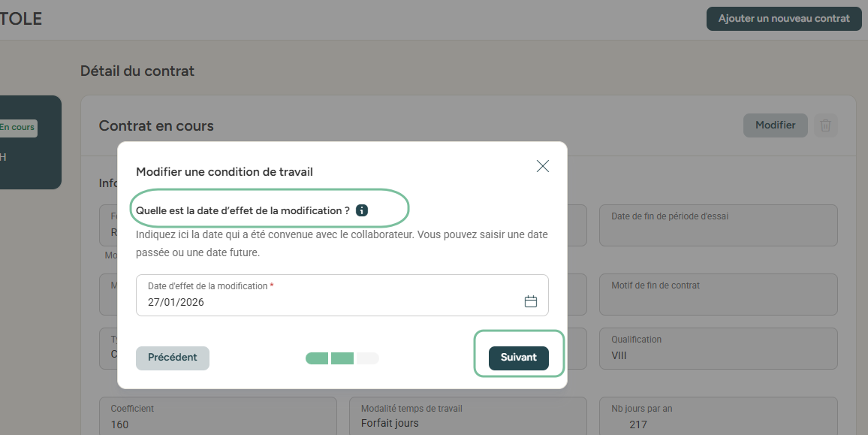Select the En cours badge in sidebar

[17, 128]
